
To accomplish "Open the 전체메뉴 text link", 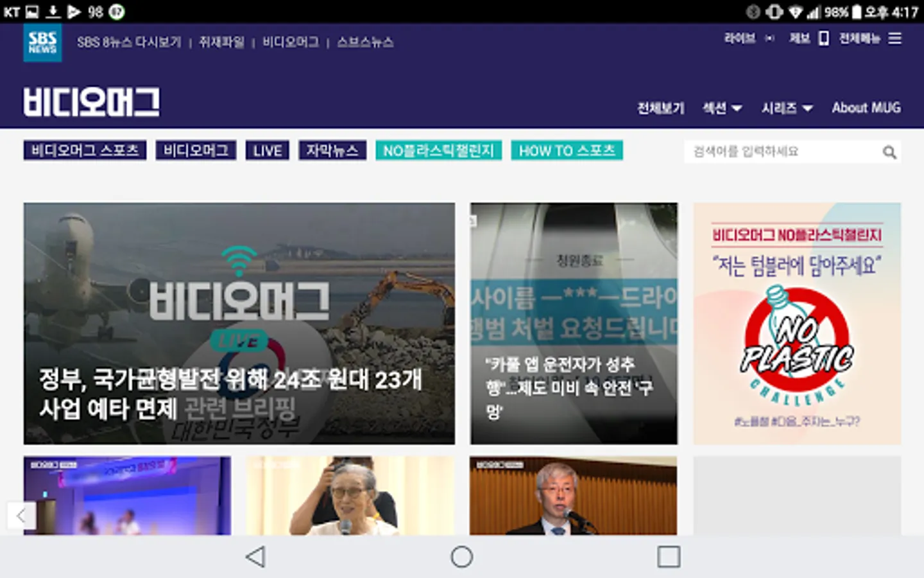I will [860, 39].
